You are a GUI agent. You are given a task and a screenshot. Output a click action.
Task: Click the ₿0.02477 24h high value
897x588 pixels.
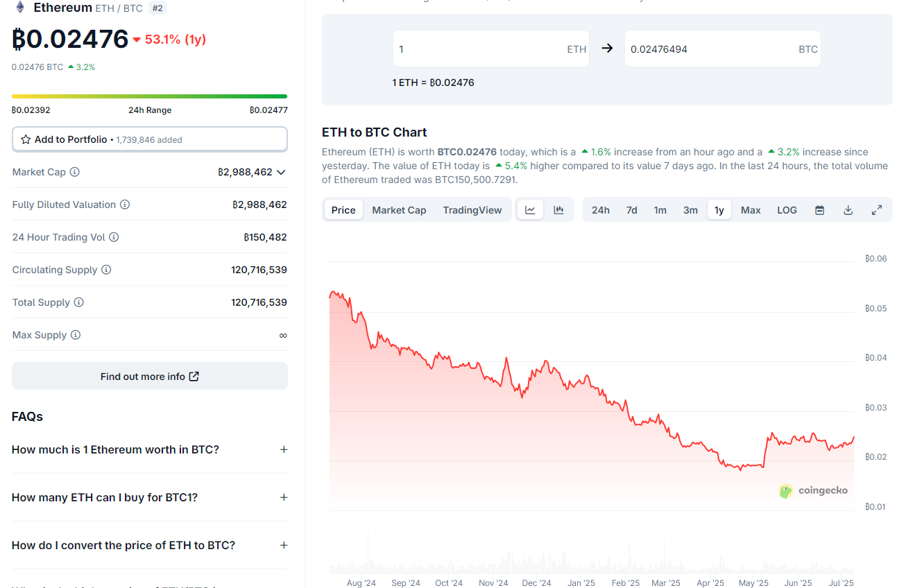pyautogui.click(x=268, y=110)
